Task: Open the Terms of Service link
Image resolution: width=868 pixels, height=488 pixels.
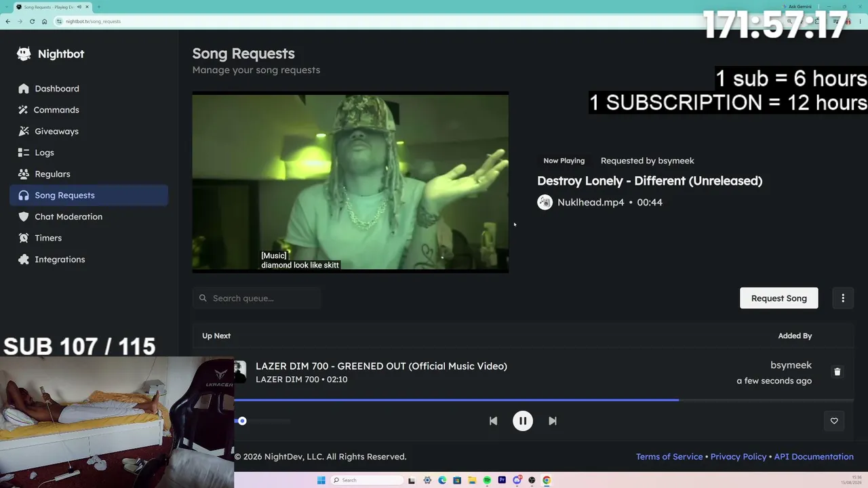Action: (669, 457)
